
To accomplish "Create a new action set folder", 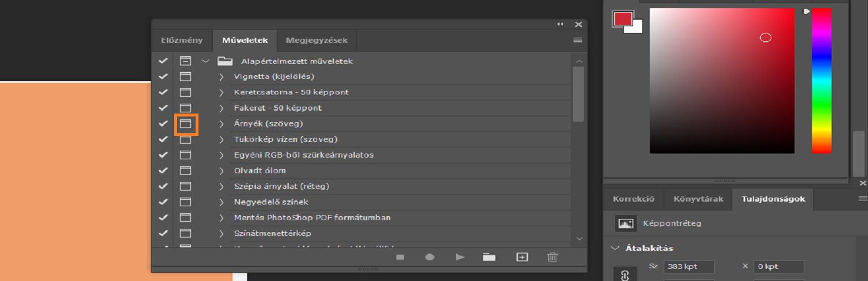I will (490, 257).
